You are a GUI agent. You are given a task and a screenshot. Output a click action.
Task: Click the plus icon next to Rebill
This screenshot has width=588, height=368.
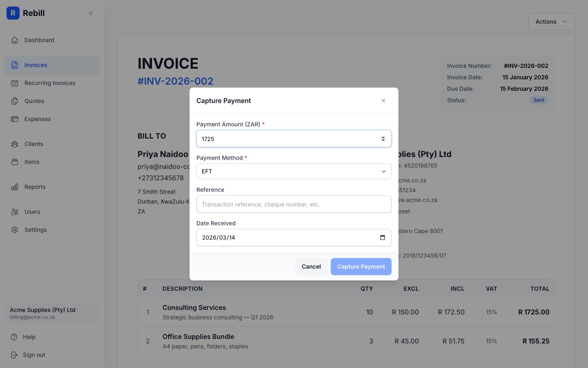[x=91, y=13]
